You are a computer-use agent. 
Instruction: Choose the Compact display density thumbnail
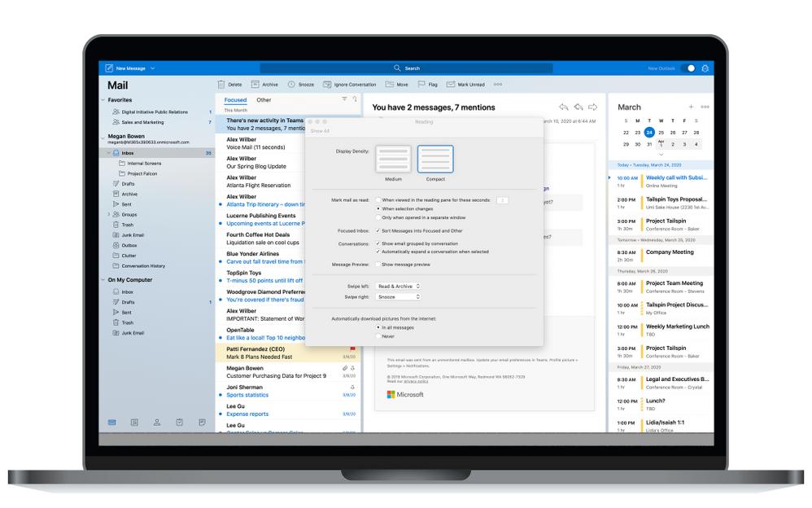coord(435,159)
